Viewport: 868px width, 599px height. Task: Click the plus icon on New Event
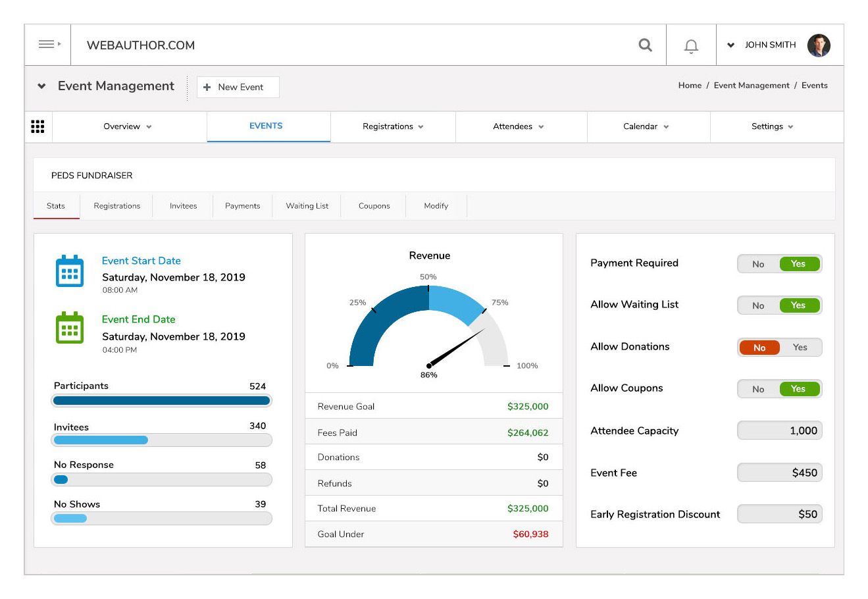point(207,87)
